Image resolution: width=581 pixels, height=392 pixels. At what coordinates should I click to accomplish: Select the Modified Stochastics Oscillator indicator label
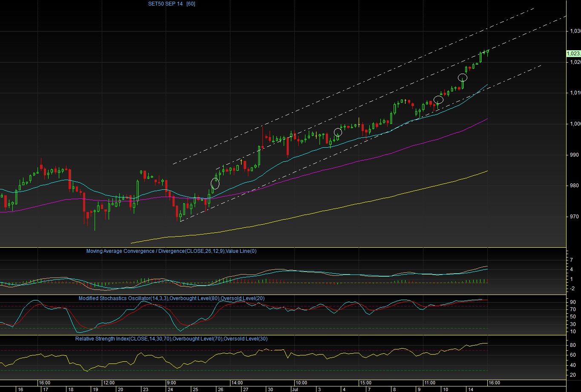(172, 298)
